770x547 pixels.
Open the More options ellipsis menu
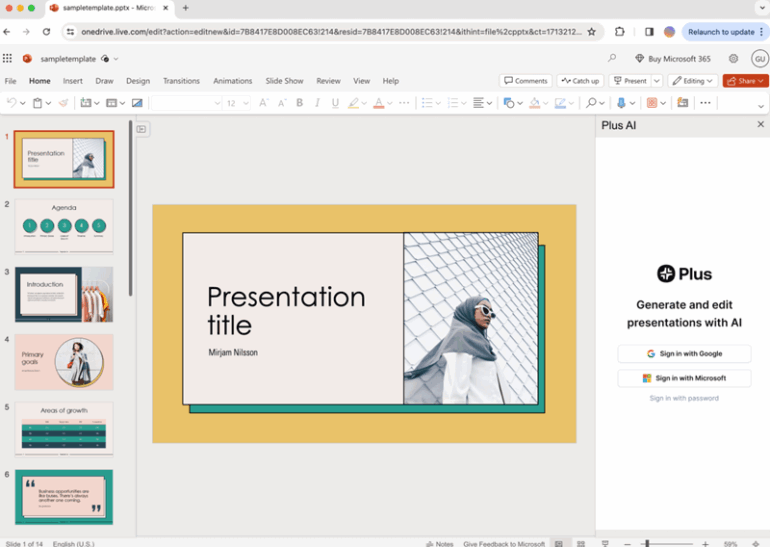click(x=705, y=103)
